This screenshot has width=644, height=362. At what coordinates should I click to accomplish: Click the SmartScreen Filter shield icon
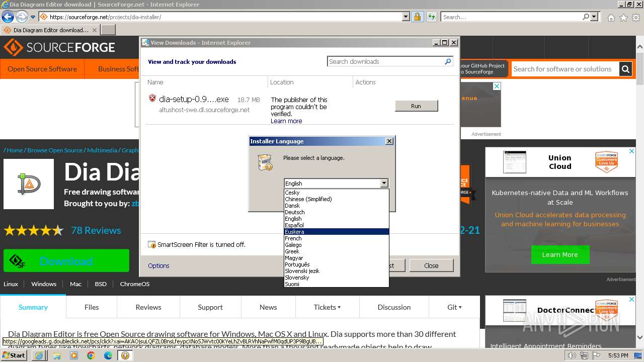coord(152,244)
